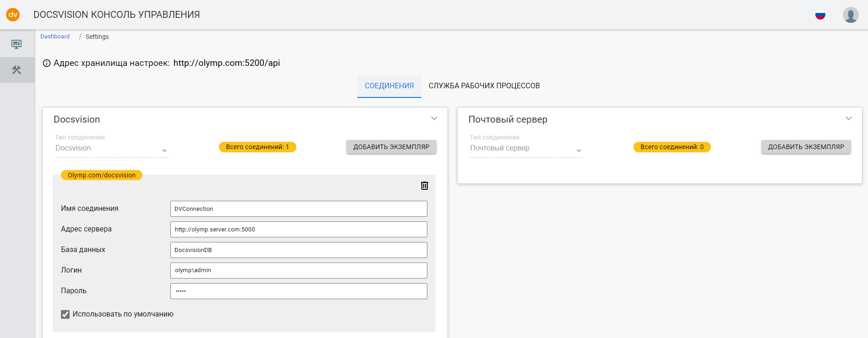Open the Почтовый сервер connection type dropdown

tap(526, 148)
